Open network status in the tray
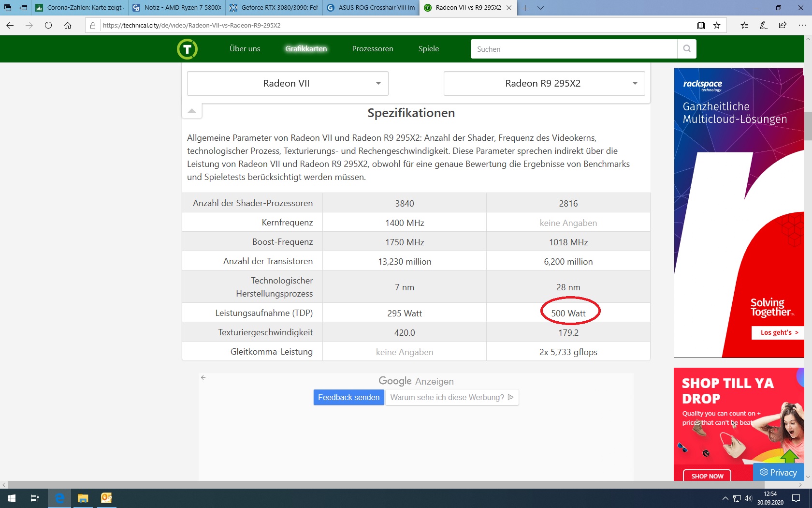This screenshot has width=812, height=508. click(x=737, y=498)
